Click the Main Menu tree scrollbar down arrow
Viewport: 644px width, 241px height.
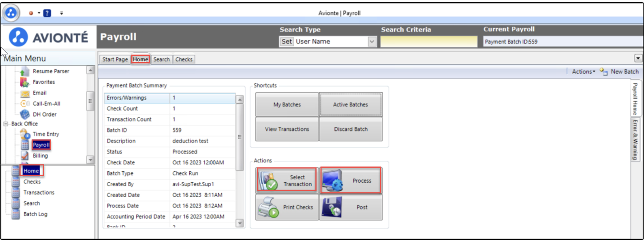[x=90, y=160]
